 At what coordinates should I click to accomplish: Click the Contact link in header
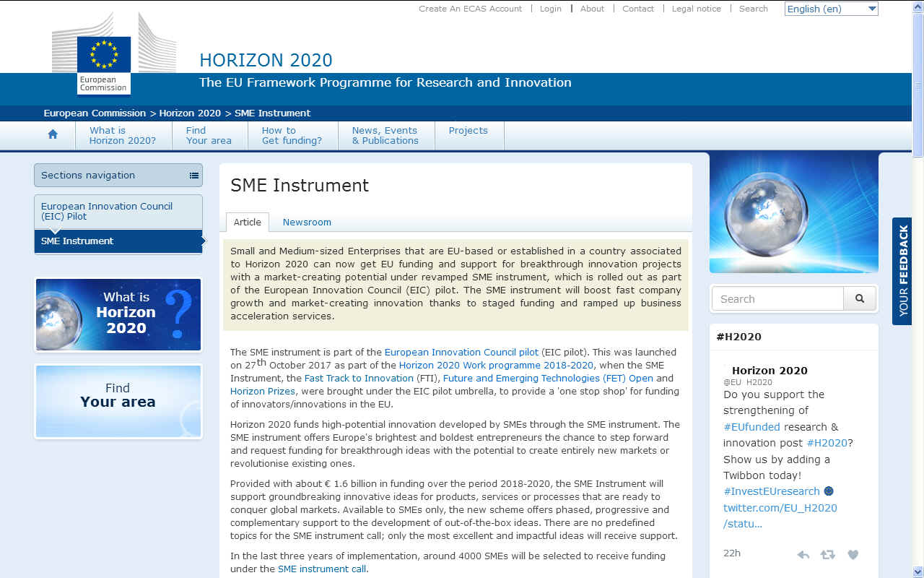tap(638, 9)
